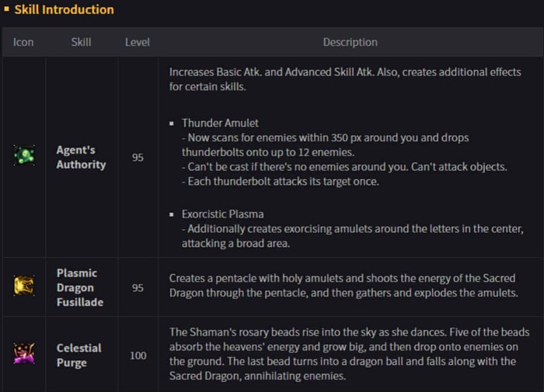Viewport: 544px width, 392px height.
Task: Click the Level column header
Action: click(138, 42)
